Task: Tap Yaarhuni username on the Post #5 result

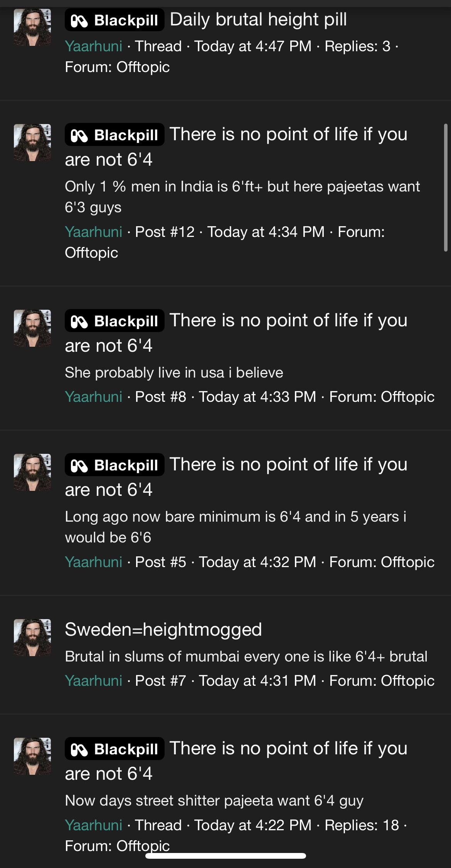Action: (94, 562)
